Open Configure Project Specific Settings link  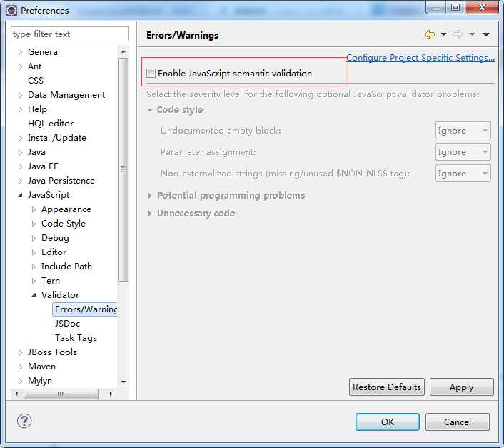420,58
